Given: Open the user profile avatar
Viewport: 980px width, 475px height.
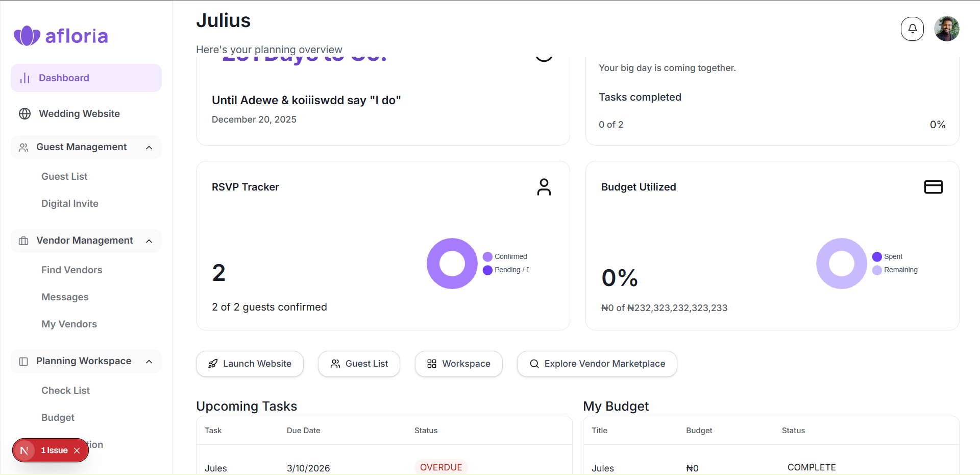Looking at the screenshot, I should click(947, 29).
